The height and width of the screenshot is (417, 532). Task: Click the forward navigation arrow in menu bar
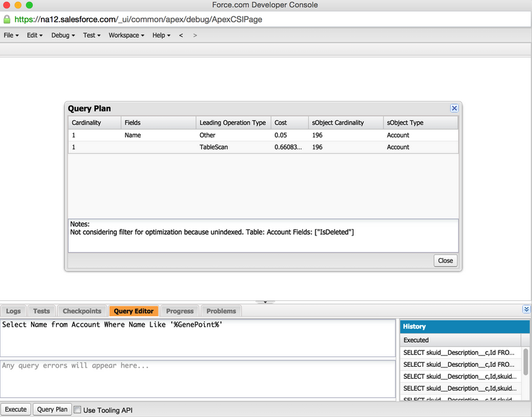pos(195,35)
